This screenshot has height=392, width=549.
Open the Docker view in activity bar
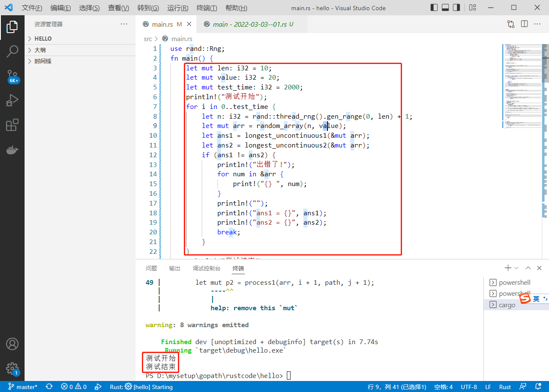(x=12, y=150)
